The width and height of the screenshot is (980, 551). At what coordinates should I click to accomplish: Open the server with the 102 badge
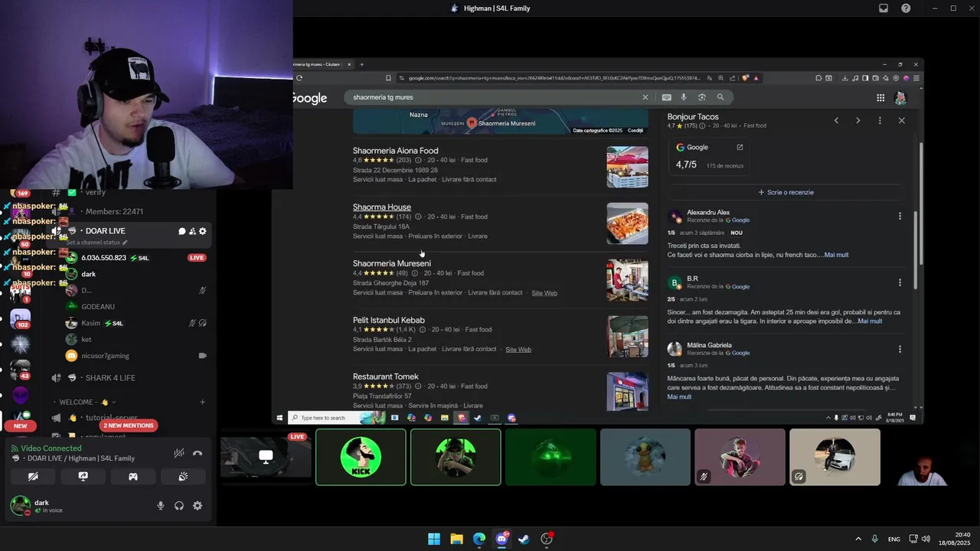(x=21, y=318)
